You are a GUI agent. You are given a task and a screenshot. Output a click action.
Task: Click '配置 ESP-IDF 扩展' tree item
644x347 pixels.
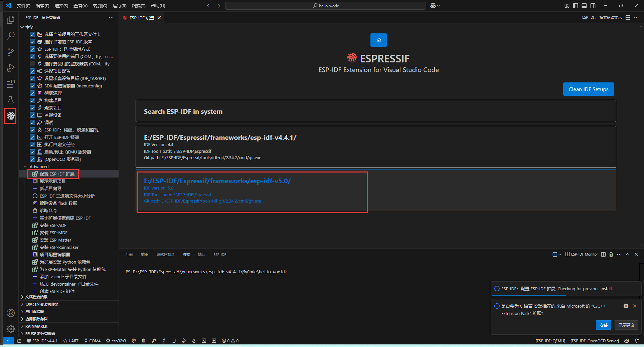coord(57,174)
